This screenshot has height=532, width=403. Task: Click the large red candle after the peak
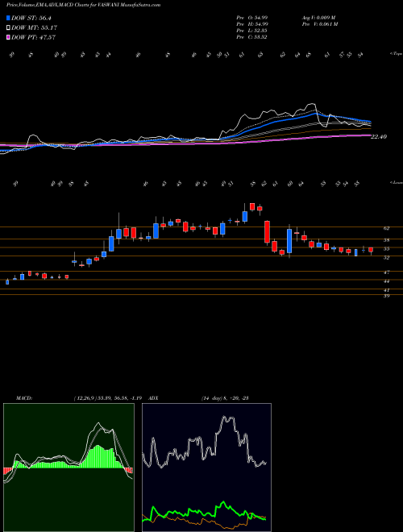268,231
